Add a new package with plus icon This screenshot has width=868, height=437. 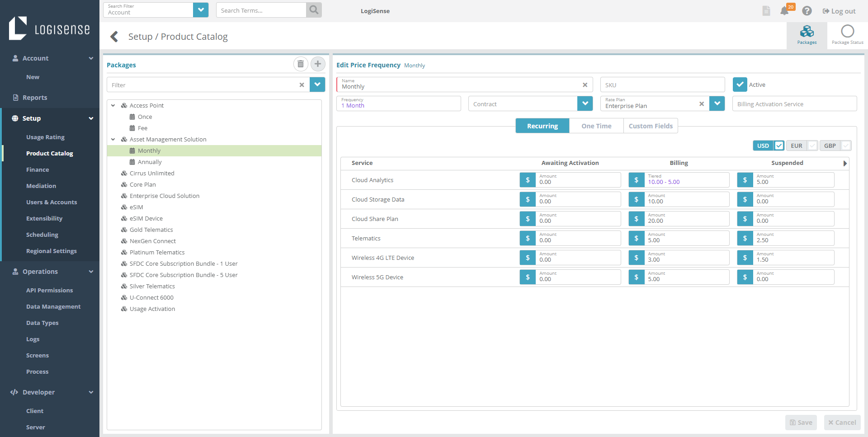[318, 64]
